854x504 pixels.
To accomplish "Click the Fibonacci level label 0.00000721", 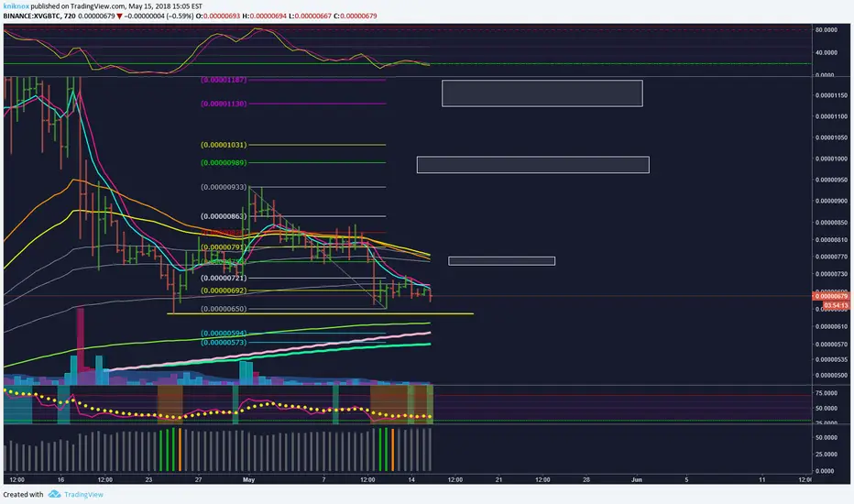I will [x=224, y=278].
